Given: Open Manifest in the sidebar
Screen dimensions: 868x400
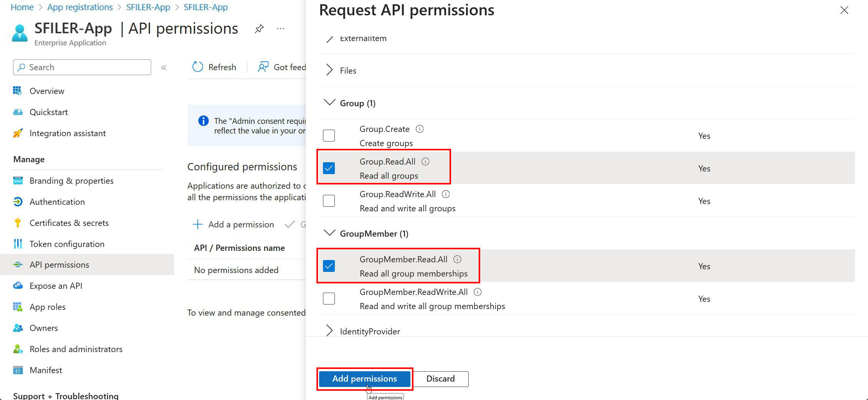Looking at the screenshot, I should [46, 370].
